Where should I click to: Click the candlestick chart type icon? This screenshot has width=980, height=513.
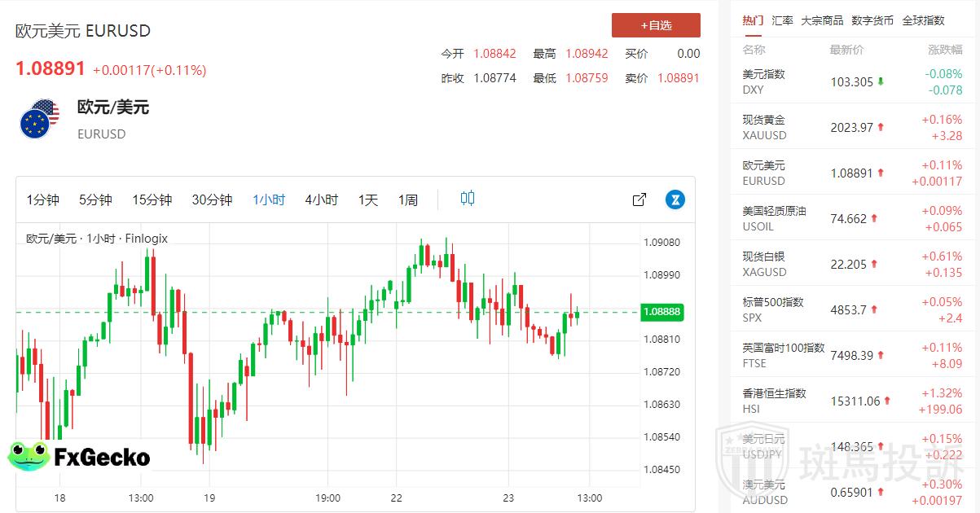point(467,198)
